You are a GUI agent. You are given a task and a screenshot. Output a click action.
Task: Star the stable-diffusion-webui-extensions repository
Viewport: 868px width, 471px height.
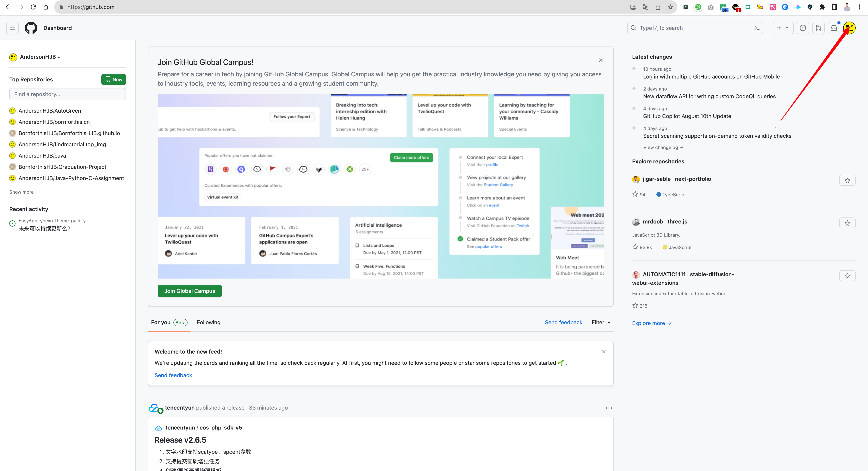pos(847,276)
